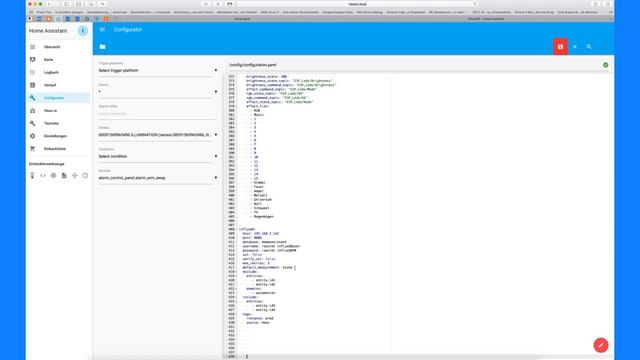640x360 pixels.
Task: Place cursor on the default_measurement: state line
Action: pyautogui.click(x=267, y=268)
